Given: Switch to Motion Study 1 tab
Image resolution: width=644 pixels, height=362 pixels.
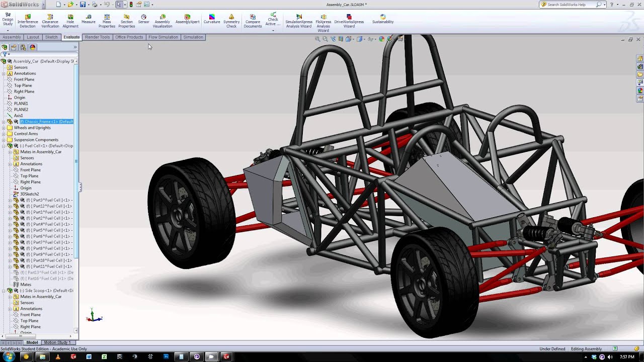Looking at the screenshot, I should click(57, 342).
